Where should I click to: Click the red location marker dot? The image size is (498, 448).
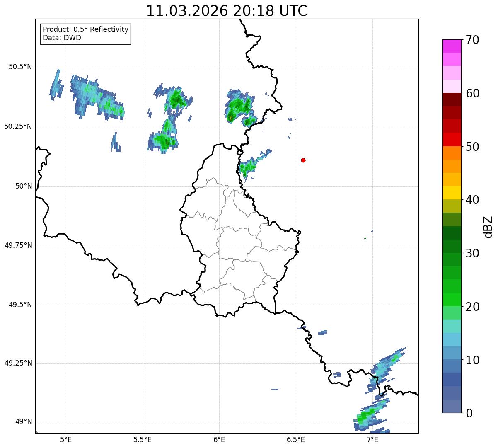click(x=303, y=160)
